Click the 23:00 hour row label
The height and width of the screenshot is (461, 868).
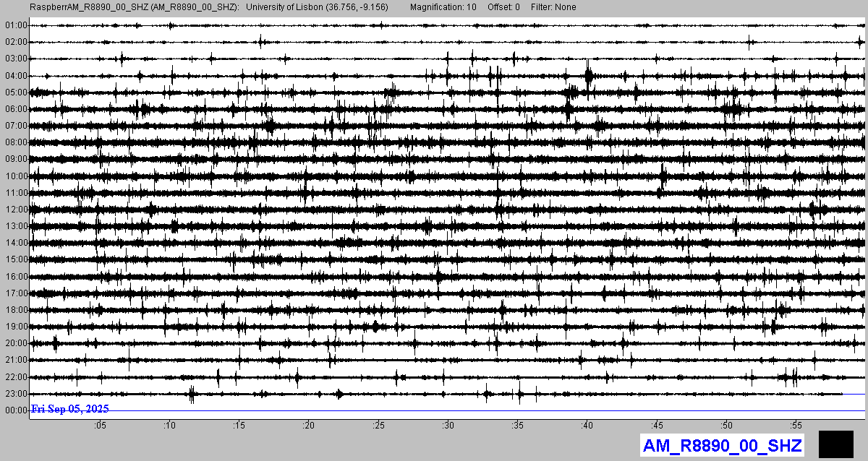click(x=16, y=394)
